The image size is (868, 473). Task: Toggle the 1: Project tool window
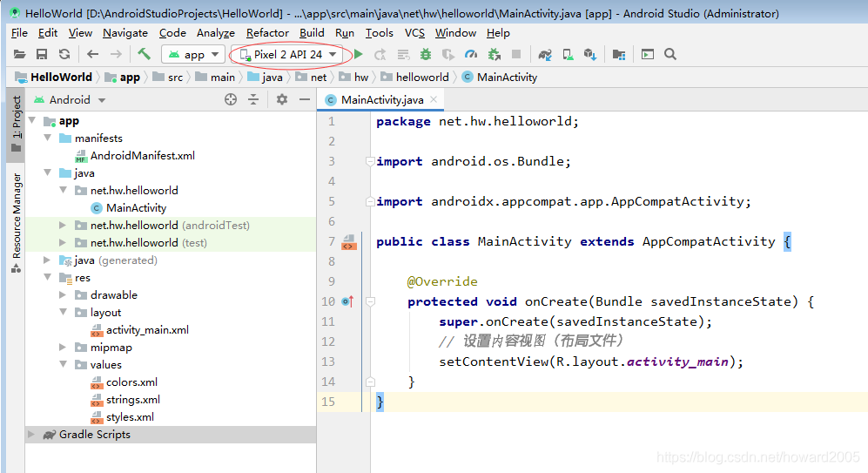point(16,124)
